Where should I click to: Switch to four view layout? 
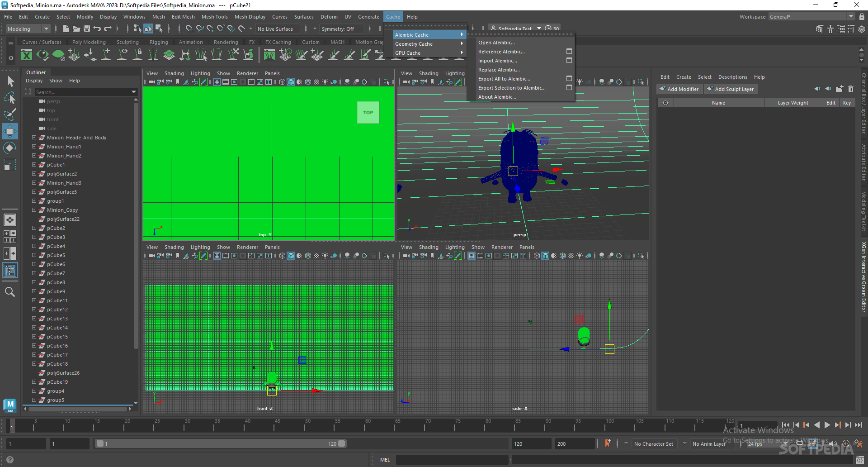(10, 237)
